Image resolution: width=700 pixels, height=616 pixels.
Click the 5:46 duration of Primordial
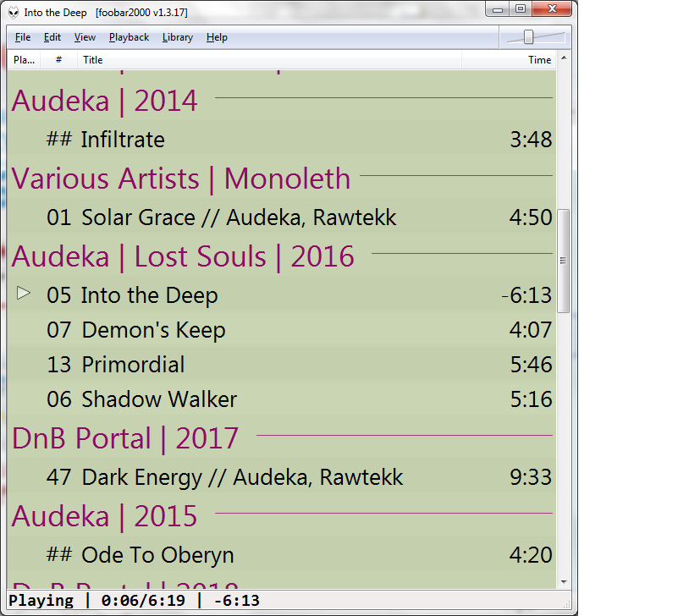tap(531, 364)
